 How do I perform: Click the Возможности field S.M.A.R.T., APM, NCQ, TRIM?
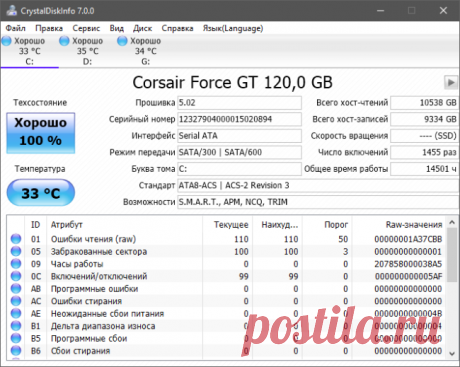318,202
